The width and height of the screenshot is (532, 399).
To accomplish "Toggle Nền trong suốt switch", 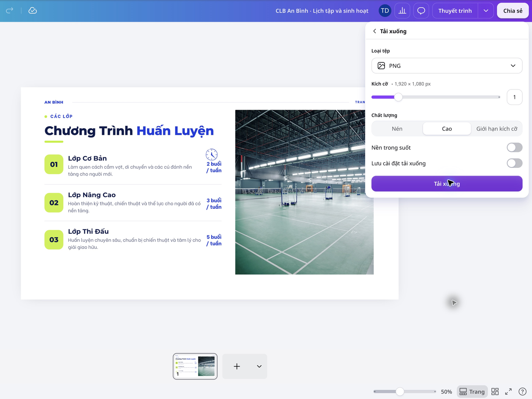I will 514,148.
